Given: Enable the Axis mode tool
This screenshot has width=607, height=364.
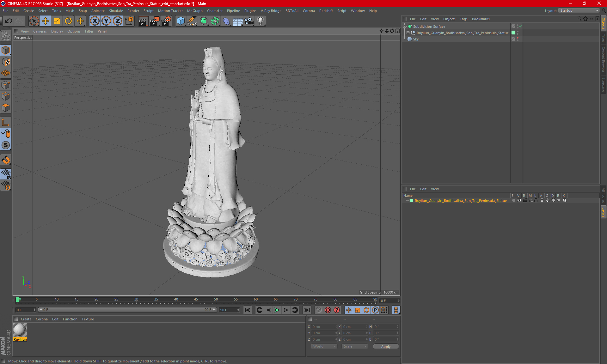Looking at the screenshot, I should [x=6, y=122].
